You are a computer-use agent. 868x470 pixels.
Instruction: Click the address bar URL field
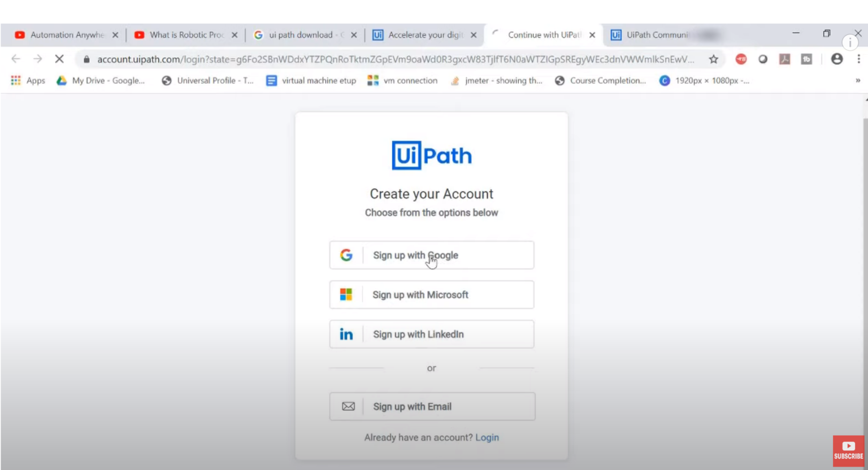tap(339, 59)
